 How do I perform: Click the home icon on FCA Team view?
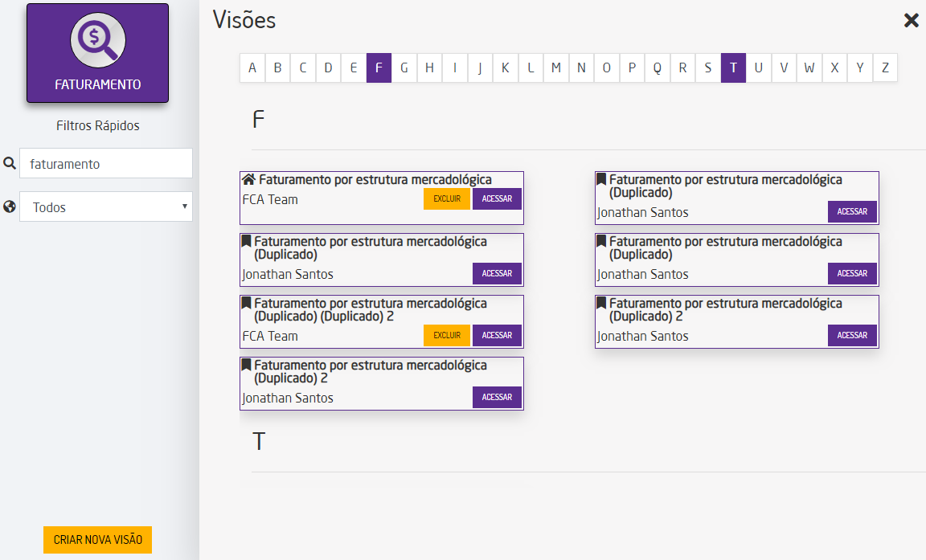[249, 180]
